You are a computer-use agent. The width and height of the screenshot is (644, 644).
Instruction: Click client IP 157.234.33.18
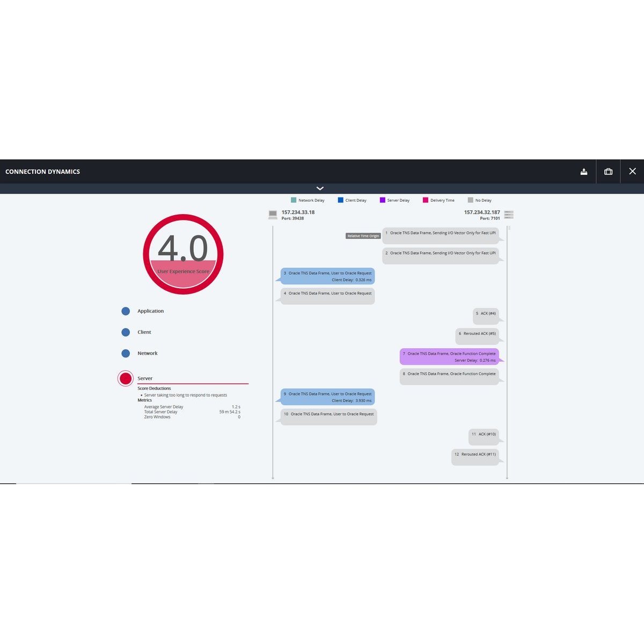click(x=298, y=213)
